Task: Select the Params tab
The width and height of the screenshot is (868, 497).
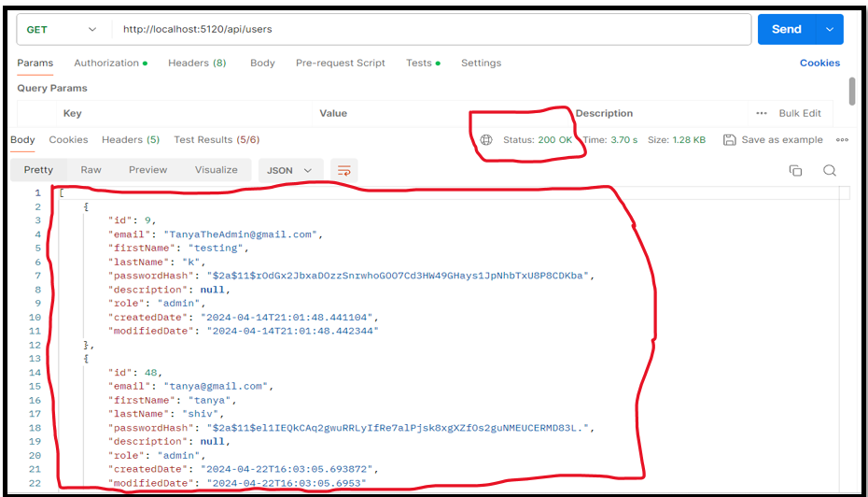Action: [x=35, y=64]
